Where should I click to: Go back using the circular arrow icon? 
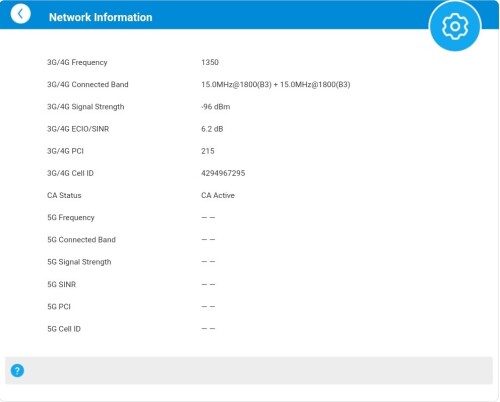(20, 14)
